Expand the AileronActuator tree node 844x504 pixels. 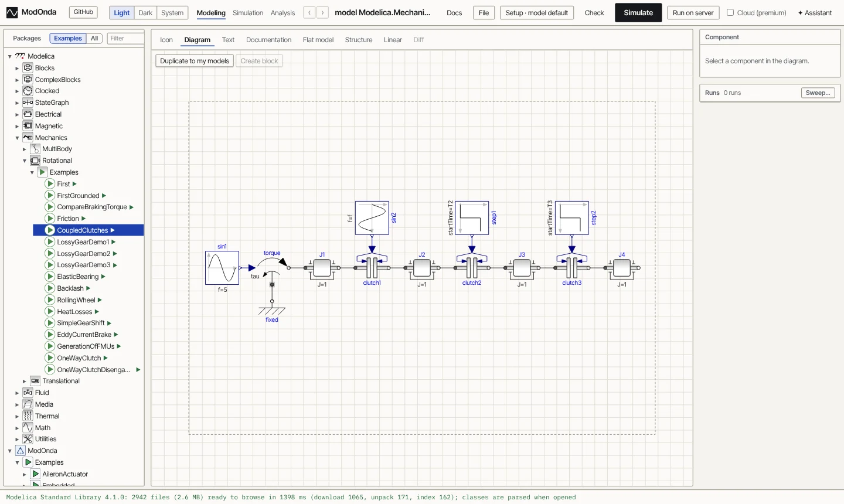click(25, 474)
